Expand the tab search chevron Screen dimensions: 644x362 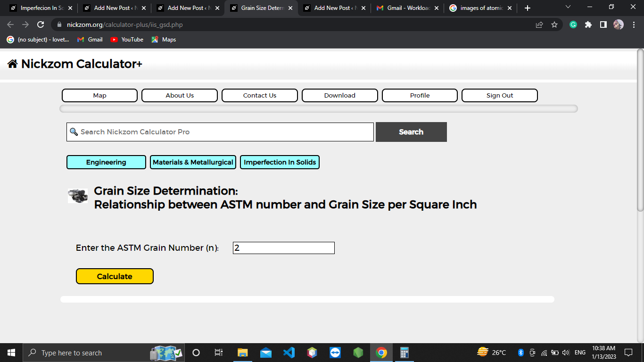pos(568,7)
